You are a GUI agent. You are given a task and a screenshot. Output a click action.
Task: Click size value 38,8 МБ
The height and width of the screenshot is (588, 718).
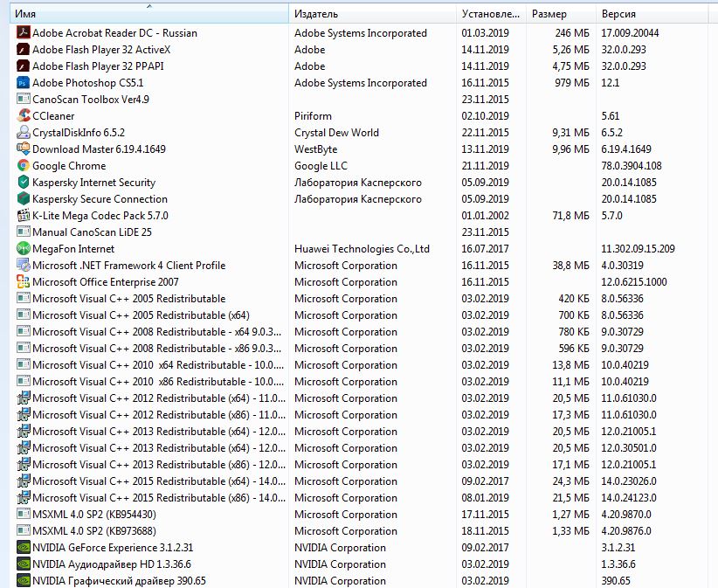[x=571, y=265]
